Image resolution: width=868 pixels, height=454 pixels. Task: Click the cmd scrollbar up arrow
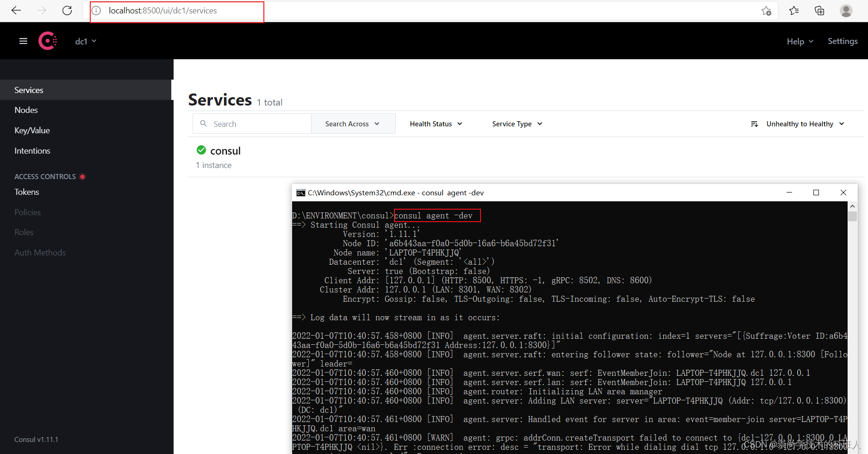click(x=852, y=206)
